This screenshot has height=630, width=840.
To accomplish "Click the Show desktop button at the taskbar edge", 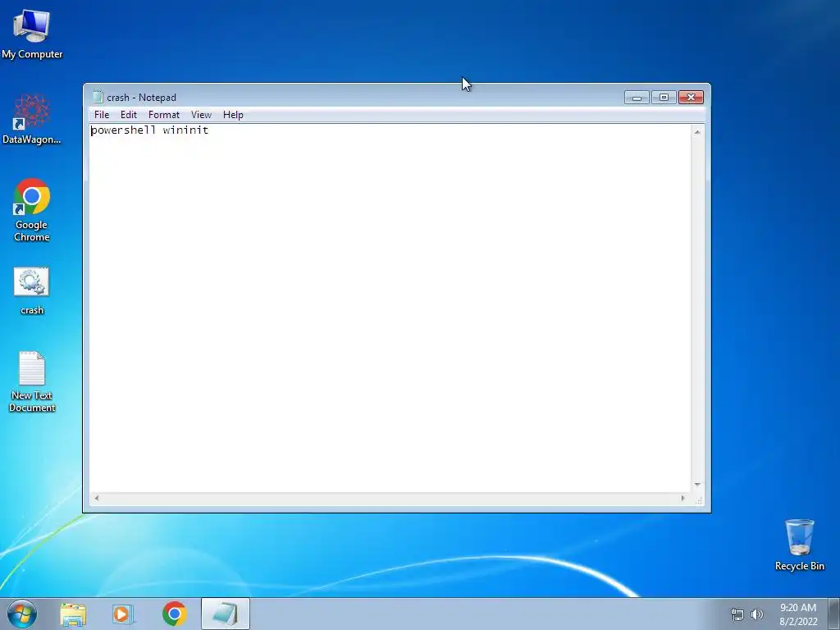I will click(x=833, y=614).
